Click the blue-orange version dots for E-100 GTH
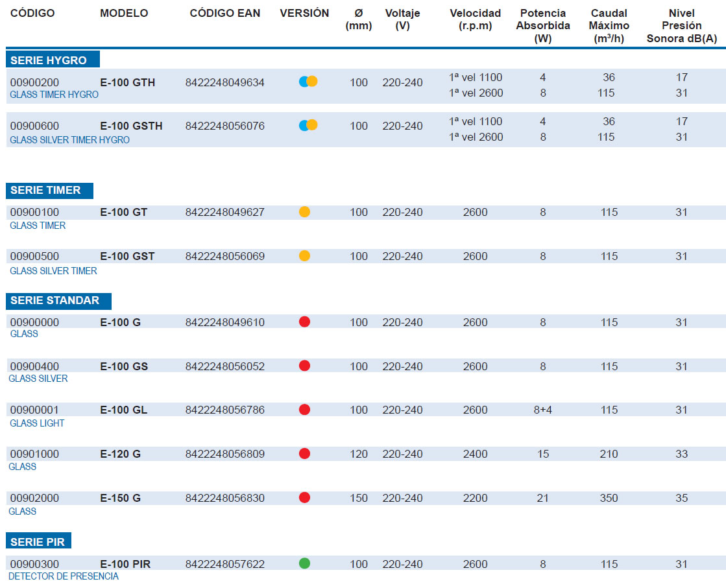 point(308,82)
